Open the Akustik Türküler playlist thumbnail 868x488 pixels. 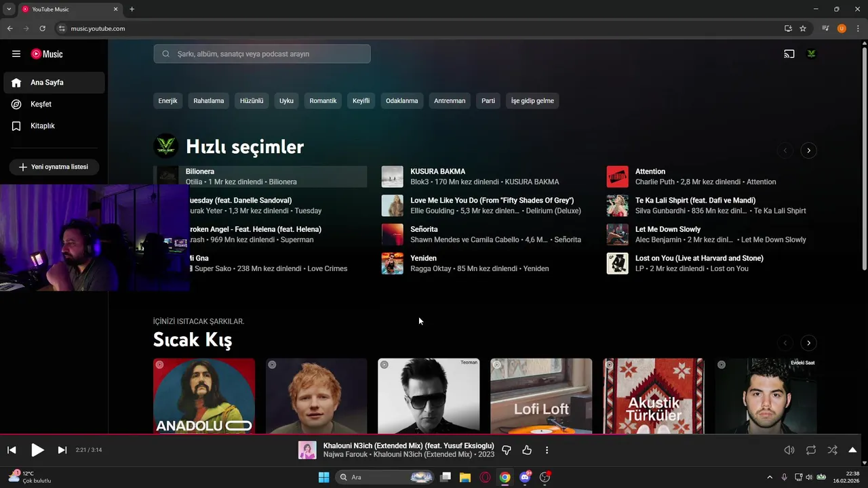654,396
